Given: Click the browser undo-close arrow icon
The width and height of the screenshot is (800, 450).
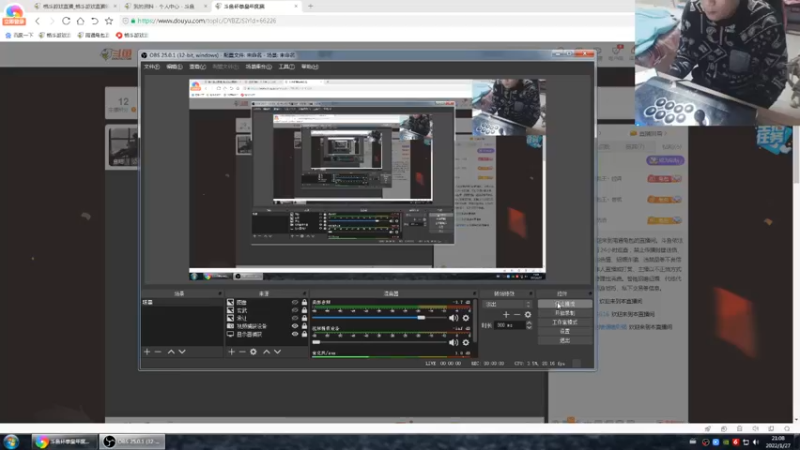Looking at the screenshot, I should 94,21.
